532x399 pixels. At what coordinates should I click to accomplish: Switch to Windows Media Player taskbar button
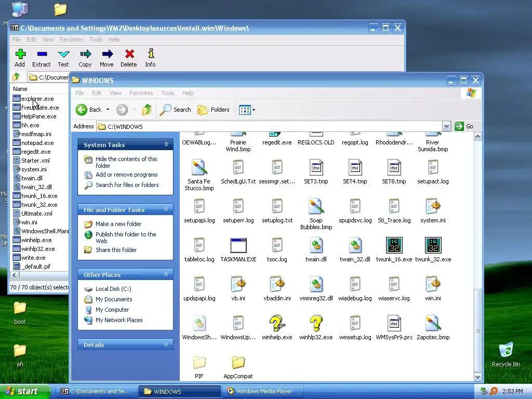click(262, 391)
